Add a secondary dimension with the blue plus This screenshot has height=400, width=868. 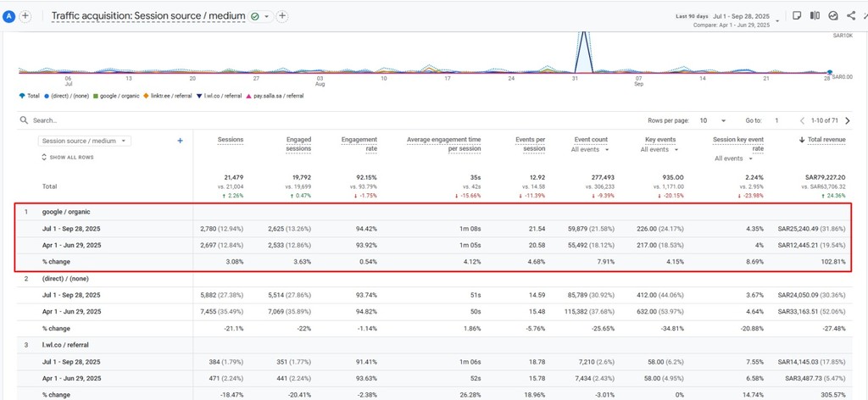180,141
